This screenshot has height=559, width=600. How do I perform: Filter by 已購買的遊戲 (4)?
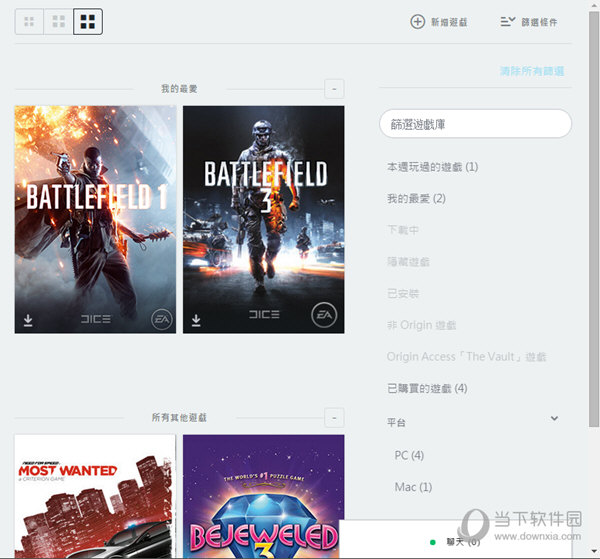[x=427, y=388]
